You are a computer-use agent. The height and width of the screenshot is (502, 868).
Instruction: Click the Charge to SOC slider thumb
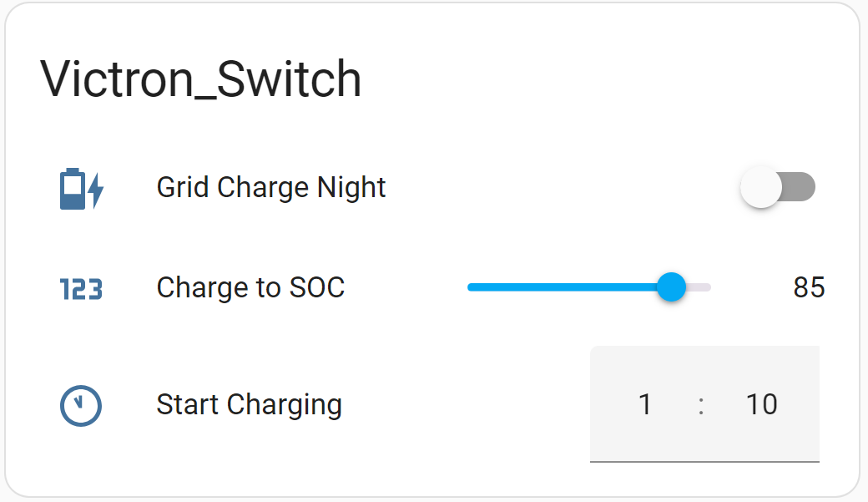[x=671, y=287]
